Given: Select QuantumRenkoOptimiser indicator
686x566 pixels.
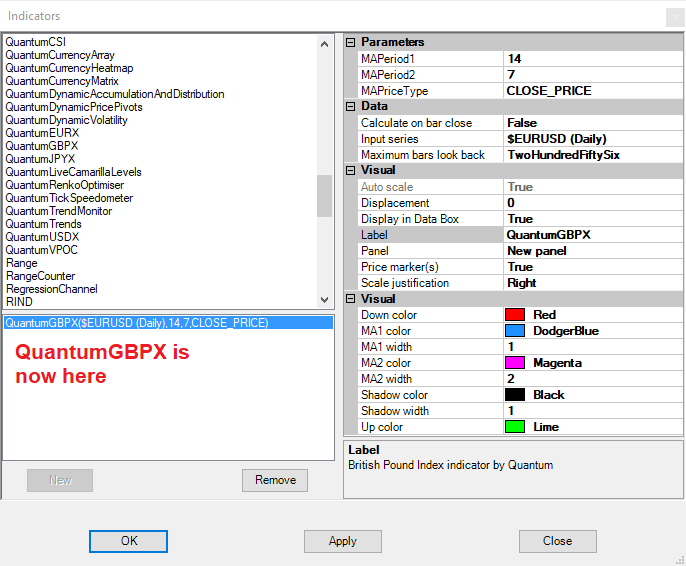Looking at the screenshot, I should (x=65, y=185).
